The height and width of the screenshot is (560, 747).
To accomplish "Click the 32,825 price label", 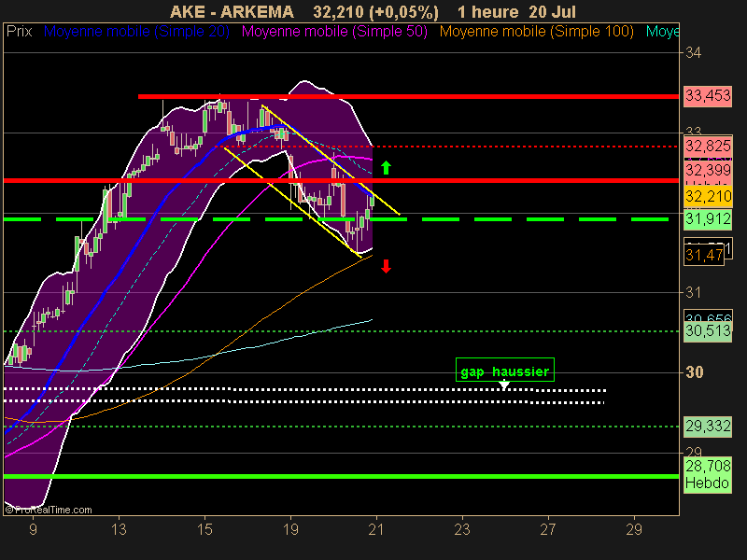I will tap(708, 147).
